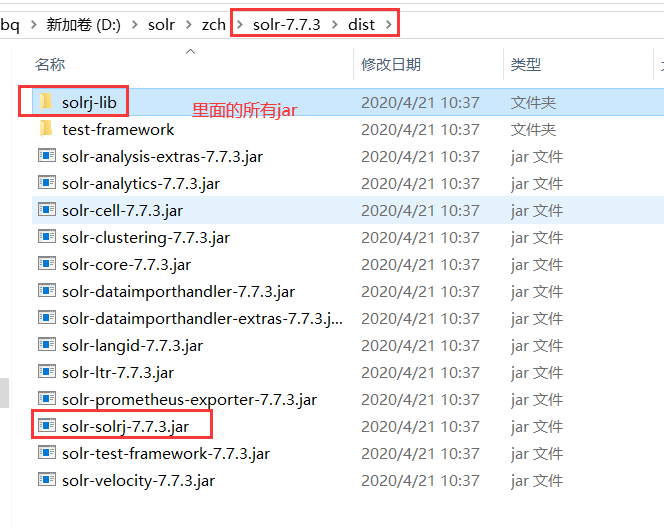Screen dimensions: 664x528
Task: Expand the chevron after dist breadcrumb
Action: 388,25
